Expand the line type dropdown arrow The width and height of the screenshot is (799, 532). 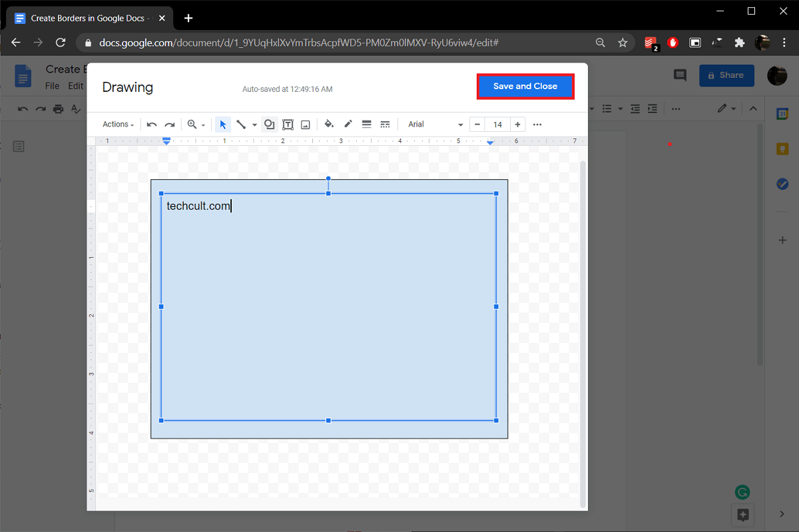click(254, 125)
